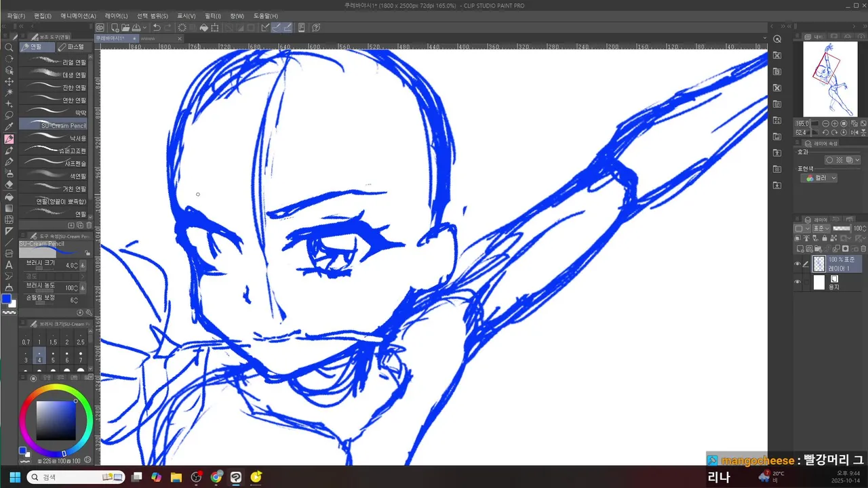868x488 pixels.
Task: Click the Clear layer spinner icon
Action: (182, 28)
